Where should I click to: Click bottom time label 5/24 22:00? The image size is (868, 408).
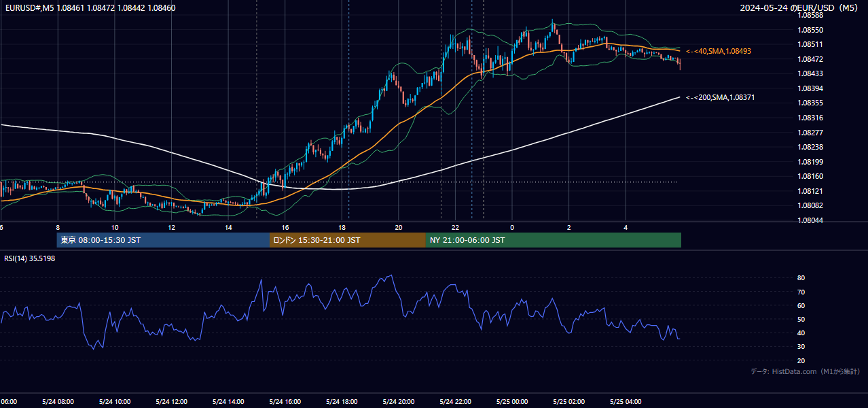coord(455,401)
